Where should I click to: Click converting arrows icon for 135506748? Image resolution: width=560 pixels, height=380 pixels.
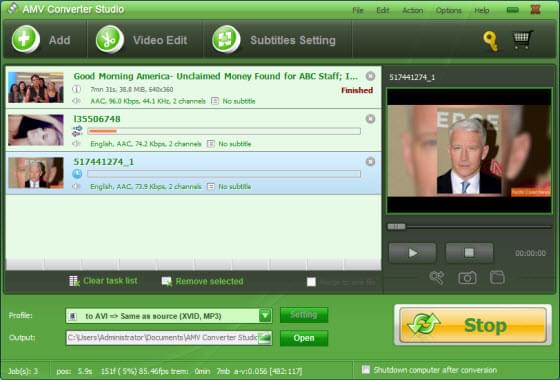click(x=77, y=131)
